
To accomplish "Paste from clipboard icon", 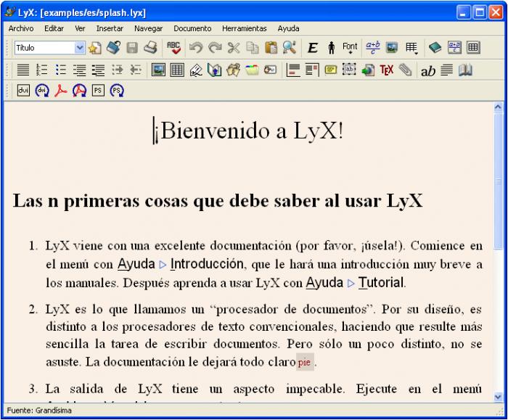I will [x=271, y=48].
